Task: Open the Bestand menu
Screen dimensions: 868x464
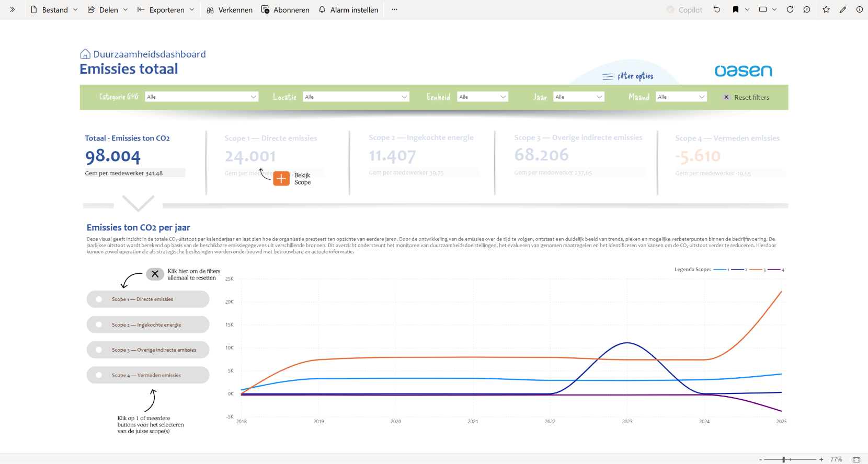Action: (x=54, y=9)
